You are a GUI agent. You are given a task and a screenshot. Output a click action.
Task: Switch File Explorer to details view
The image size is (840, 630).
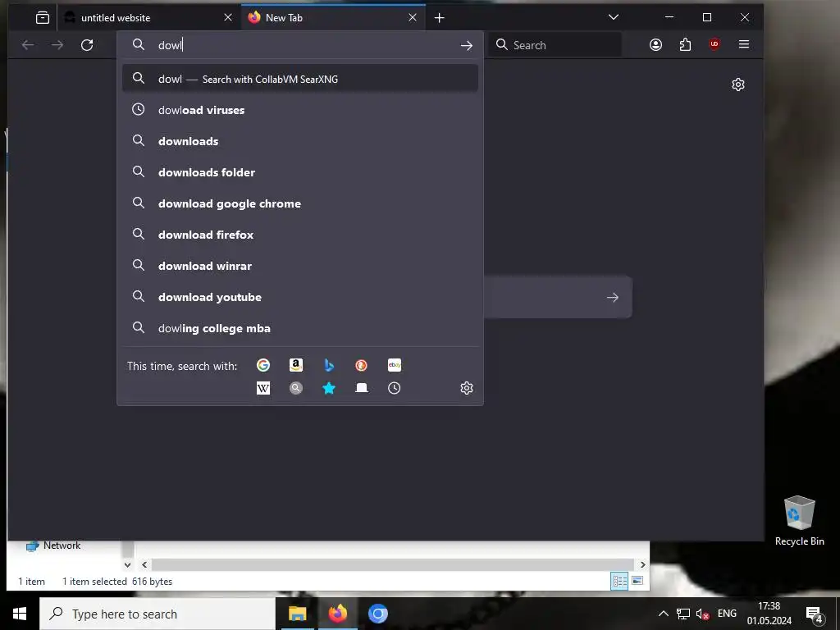click(620, 581)
